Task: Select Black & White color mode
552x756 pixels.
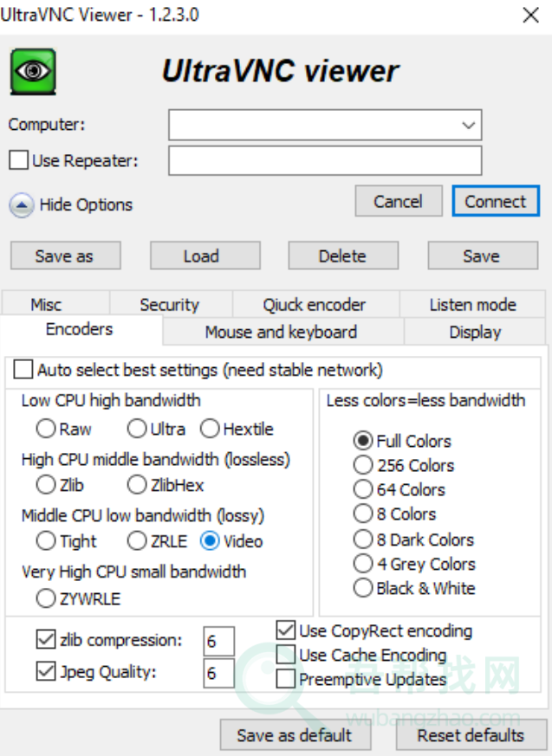Action: tap(363, 588)
